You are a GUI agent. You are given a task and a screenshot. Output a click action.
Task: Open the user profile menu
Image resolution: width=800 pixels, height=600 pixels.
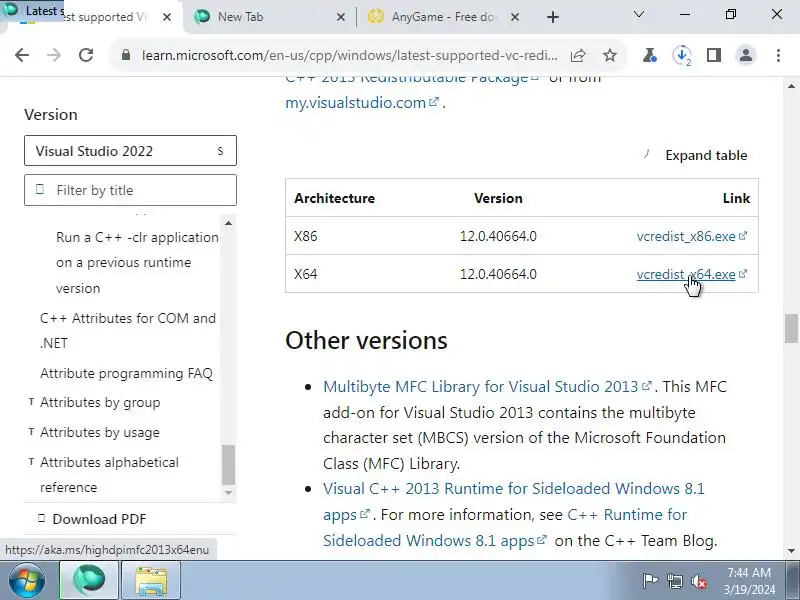click(745, 55)
